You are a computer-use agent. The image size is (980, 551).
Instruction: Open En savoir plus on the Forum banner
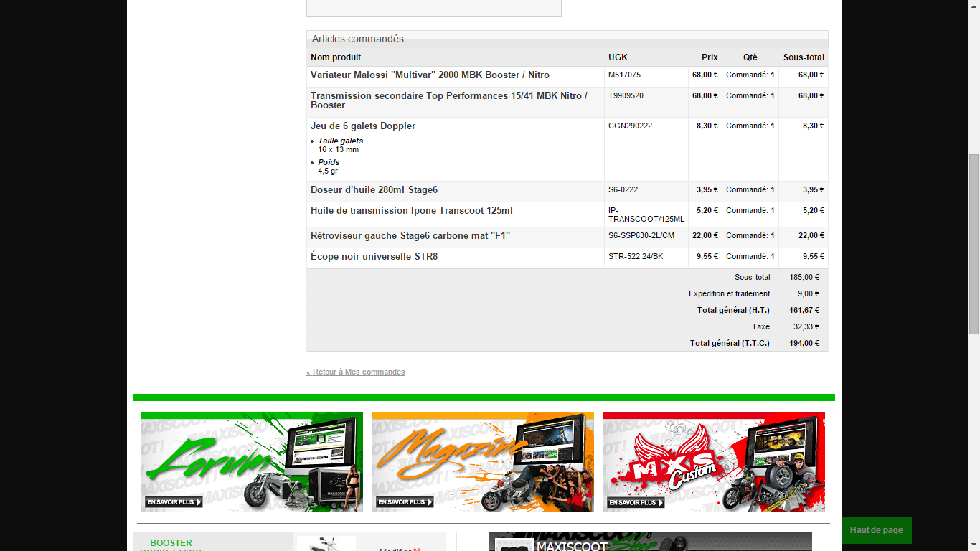pos(174,502)
